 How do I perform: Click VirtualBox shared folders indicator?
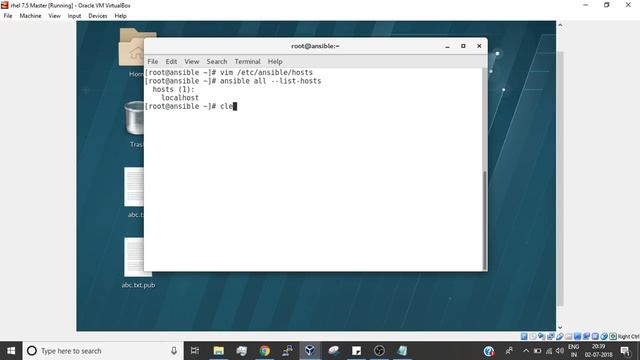click(x=569, y=336)
